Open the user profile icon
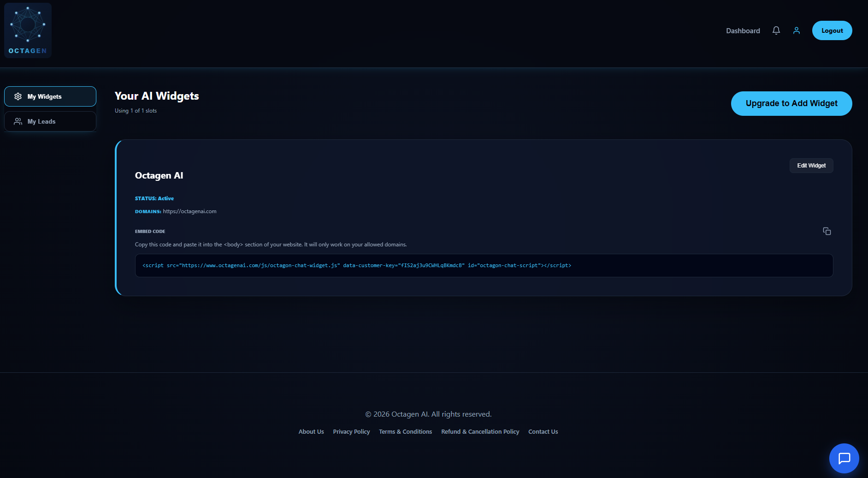Screen dimensions: 868x478 [797, 30]
